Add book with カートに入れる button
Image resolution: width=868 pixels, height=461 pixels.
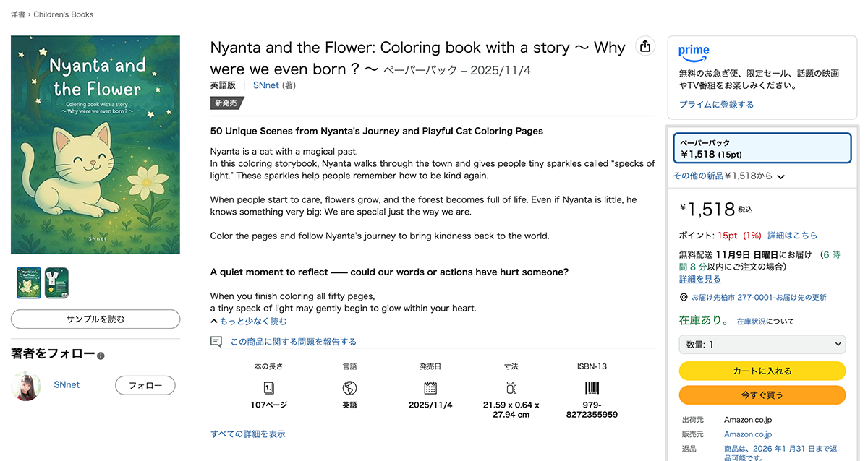click(x=762, y=371)
